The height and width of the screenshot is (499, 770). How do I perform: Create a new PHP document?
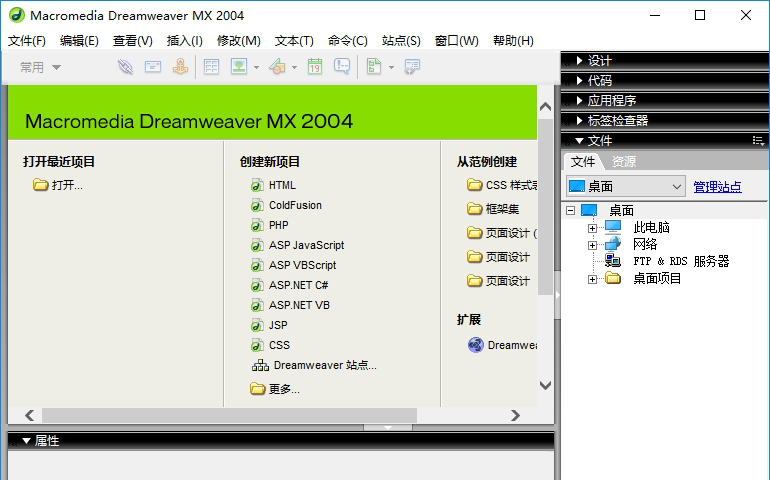coord(270,225)
